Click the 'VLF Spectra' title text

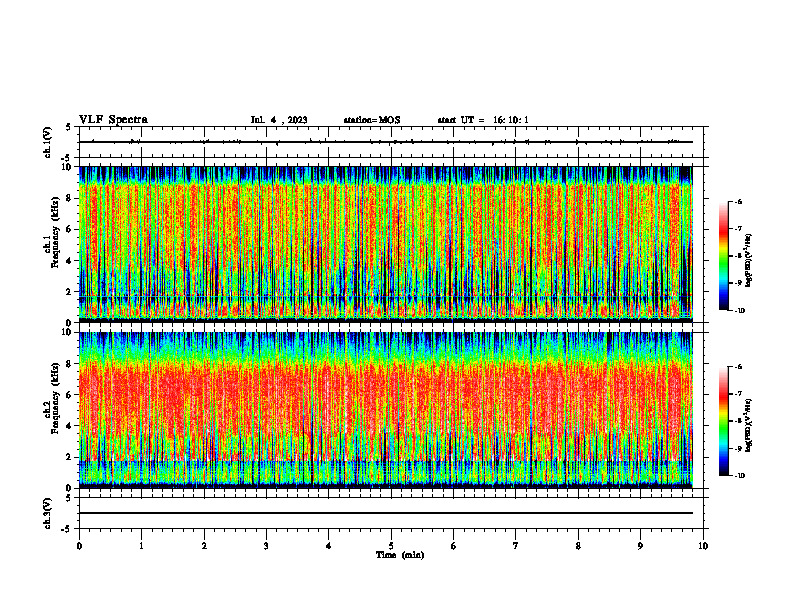113,120
